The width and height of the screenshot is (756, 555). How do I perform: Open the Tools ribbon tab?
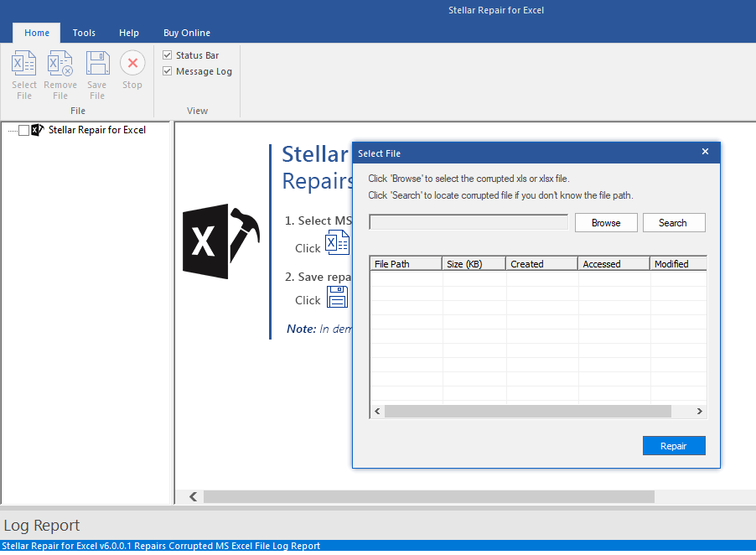pyautogui.click(x=84, y=33)
